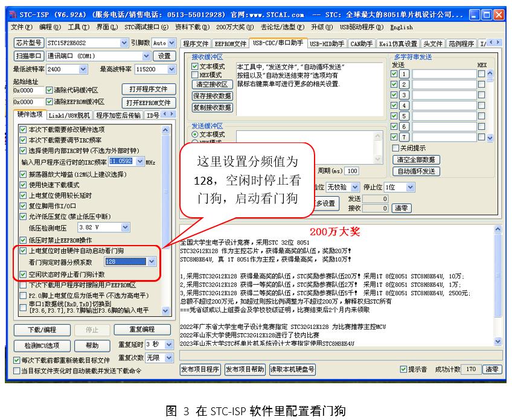
Task: Expand the 最高波特率 115200 dropdown
Action: (x=171, y=69)
